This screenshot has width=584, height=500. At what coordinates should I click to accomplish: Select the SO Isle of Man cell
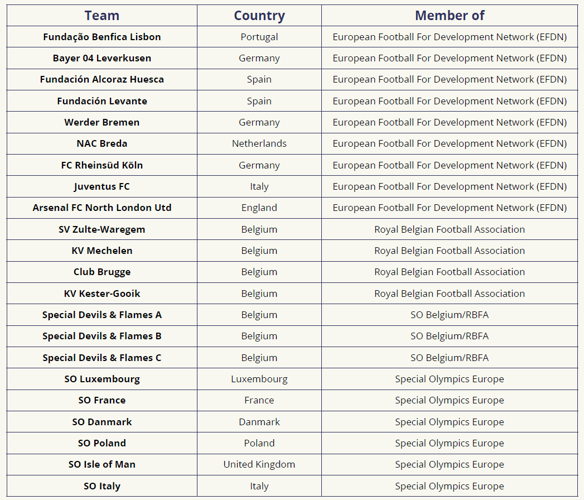coord(102,464)
